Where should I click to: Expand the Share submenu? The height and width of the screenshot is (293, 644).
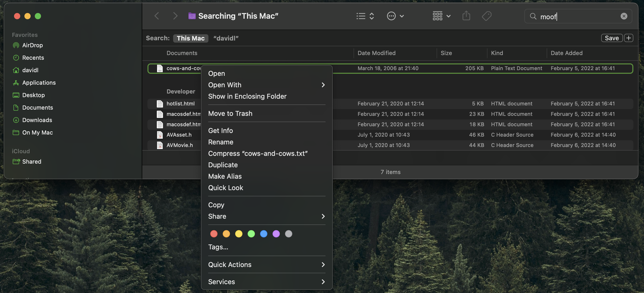coord(267,216)
